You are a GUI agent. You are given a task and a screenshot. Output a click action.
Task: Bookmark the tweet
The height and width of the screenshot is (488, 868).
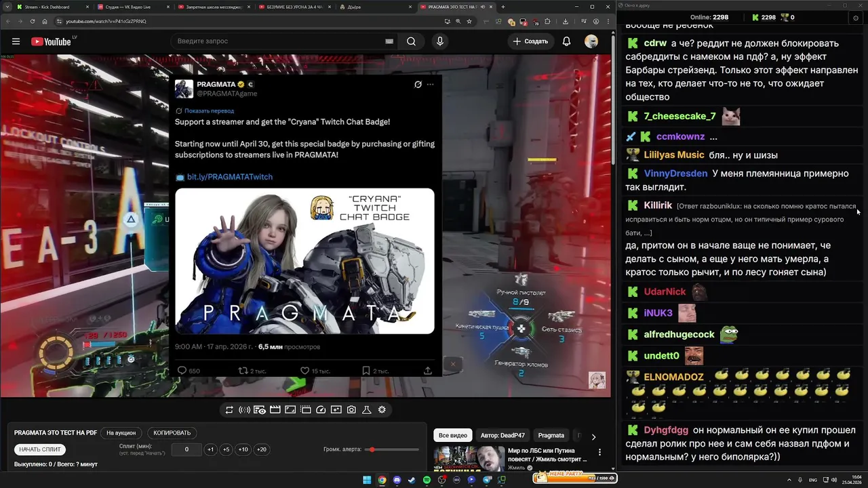tap(366, 371)
